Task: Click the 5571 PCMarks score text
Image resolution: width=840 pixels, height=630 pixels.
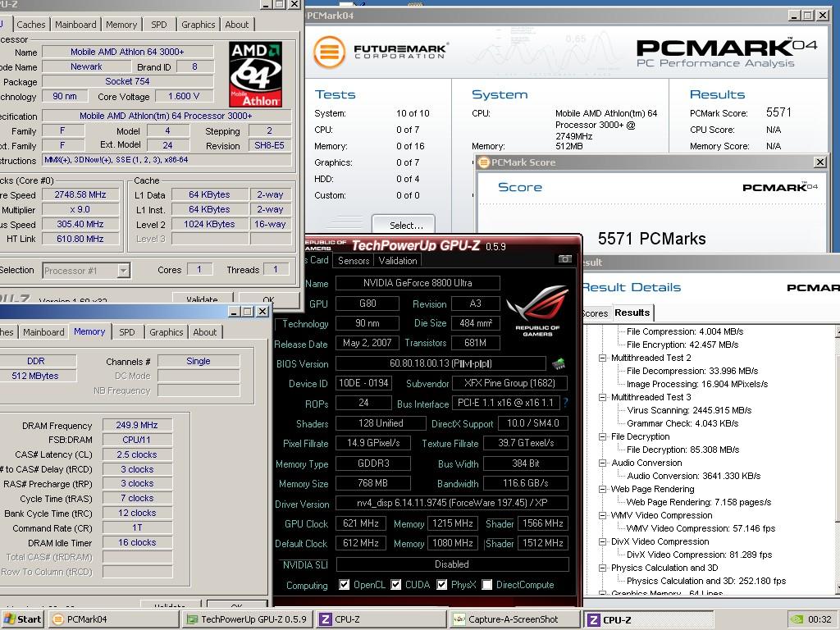Action: 651,239
